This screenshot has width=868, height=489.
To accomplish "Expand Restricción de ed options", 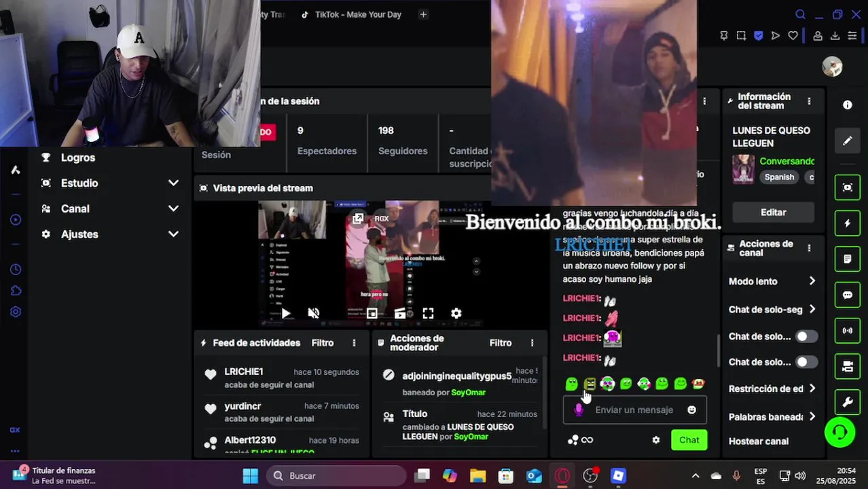I will coord(772,388).
